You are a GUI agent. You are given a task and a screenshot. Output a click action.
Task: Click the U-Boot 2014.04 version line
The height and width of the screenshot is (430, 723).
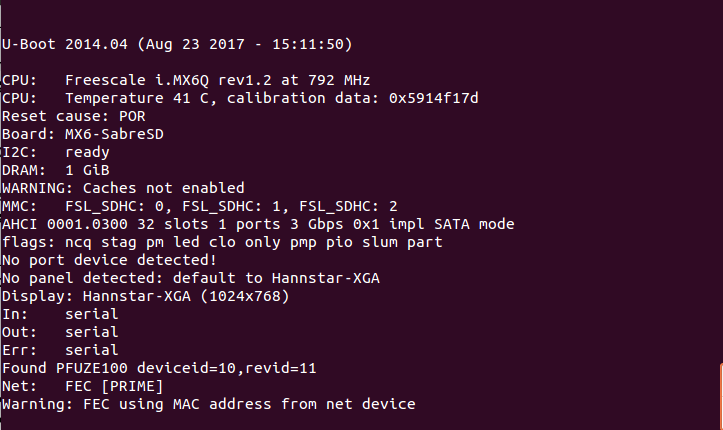click(x=176, y=44)
